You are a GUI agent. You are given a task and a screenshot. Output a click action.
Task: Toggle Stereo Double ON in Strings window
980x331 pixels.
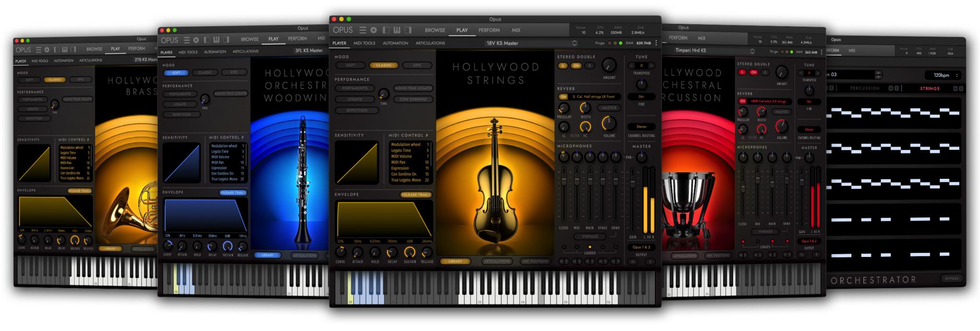[576, 66]
